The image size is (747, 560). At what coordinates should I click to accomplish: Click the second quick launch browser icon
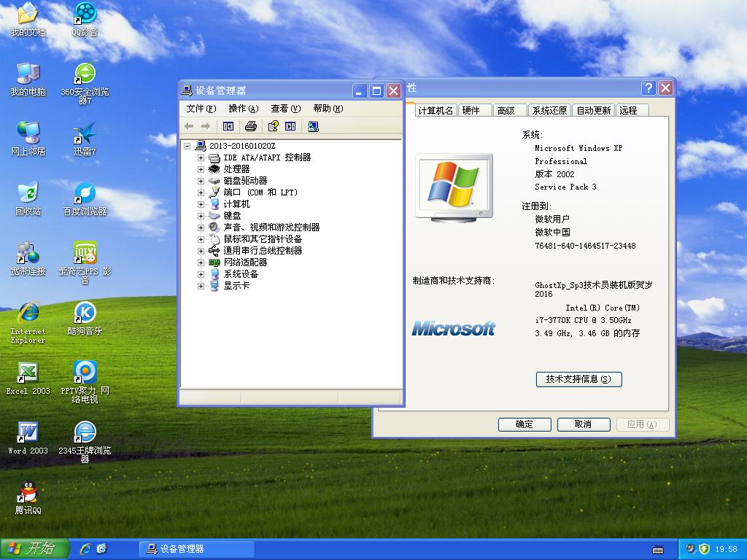click(x=101, y=549)
